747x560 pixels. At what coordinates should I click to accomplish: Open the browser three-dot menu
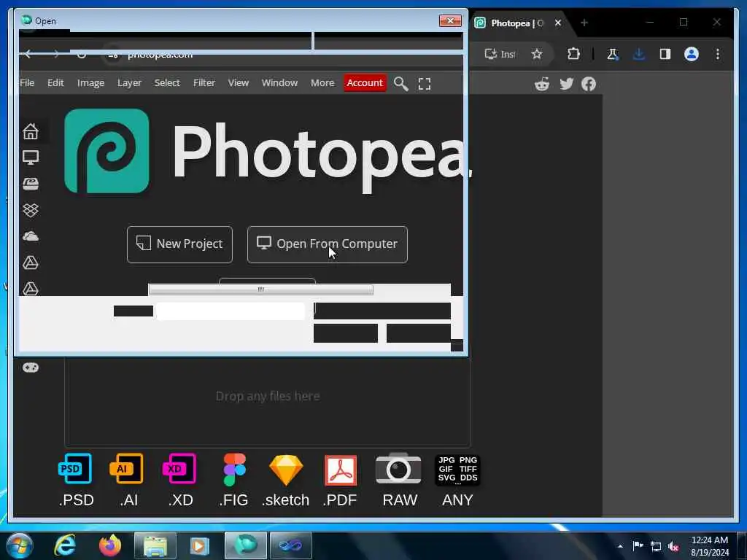coord(718,54)
